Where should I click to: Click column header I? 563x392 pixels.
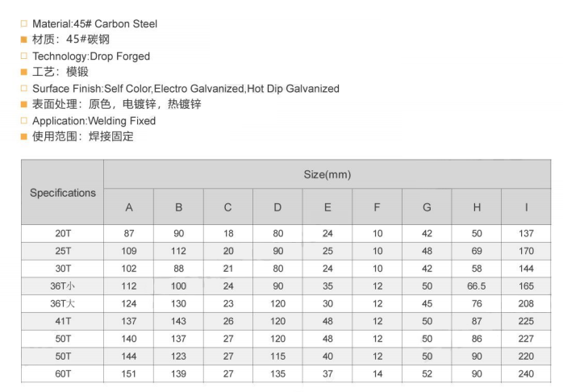pos(526,207)
